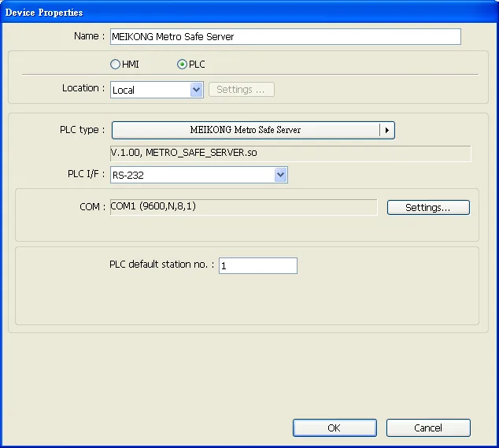Click the PLC type arrow icon
Screen dimensions: 499x448
pos(387,130)
